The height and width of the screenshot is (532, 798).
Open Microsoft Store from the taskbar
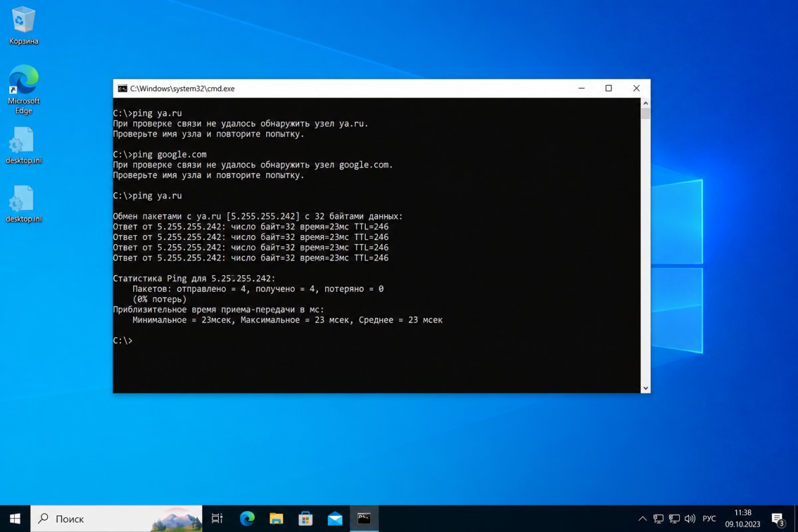[x=306, y=518]
